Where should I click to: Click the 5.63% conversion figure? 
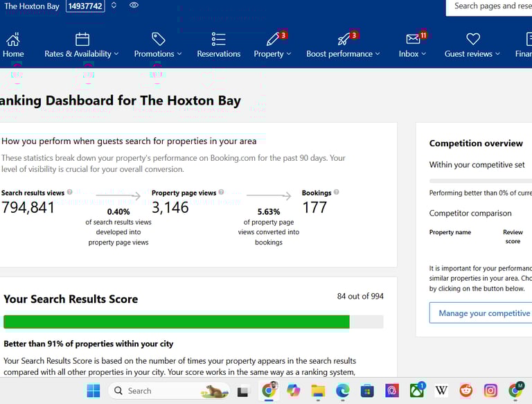pos(269,212)
